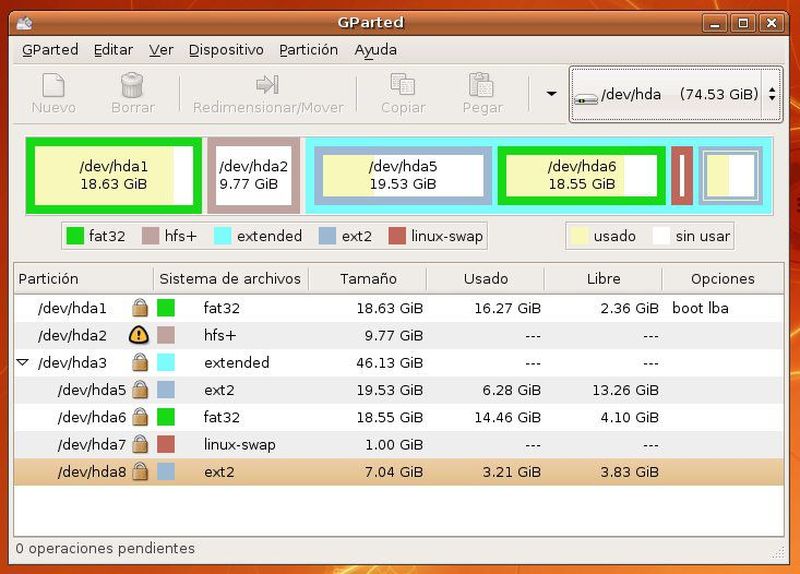Click the warning icon beside /dev/hda2
Viewport: 800px width, 574px height.
139,336
